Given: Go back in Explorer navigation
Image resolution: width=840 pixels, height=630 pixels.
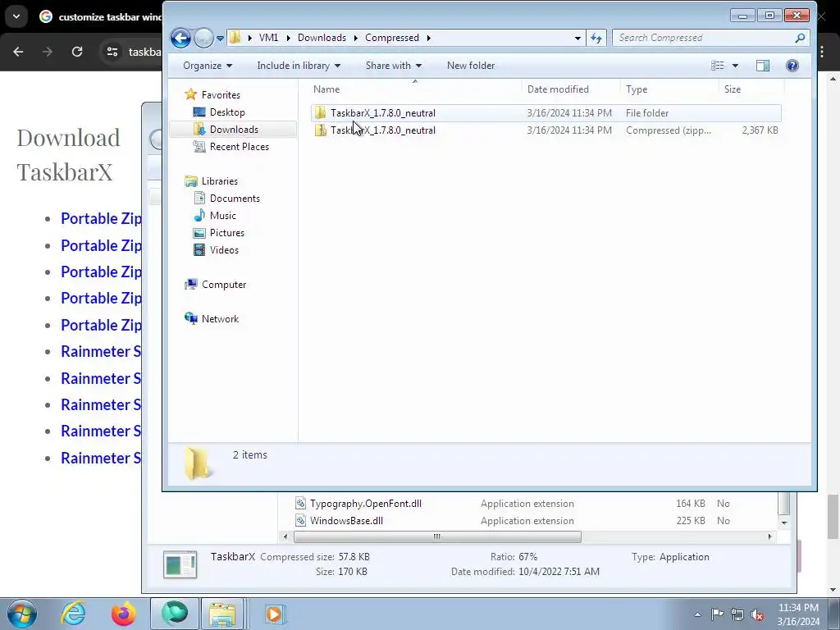Looking at the screenshot, I should pos(180,38).
